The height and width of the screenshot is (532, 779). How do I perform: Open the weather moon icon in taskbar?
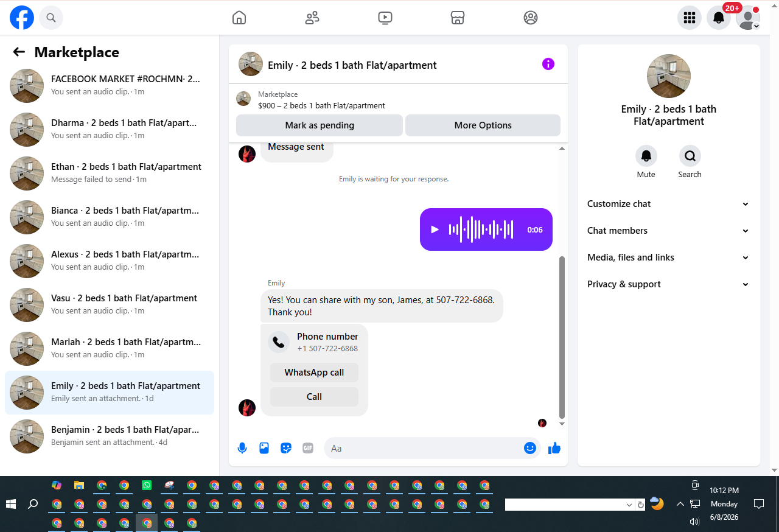click(657, 503)
